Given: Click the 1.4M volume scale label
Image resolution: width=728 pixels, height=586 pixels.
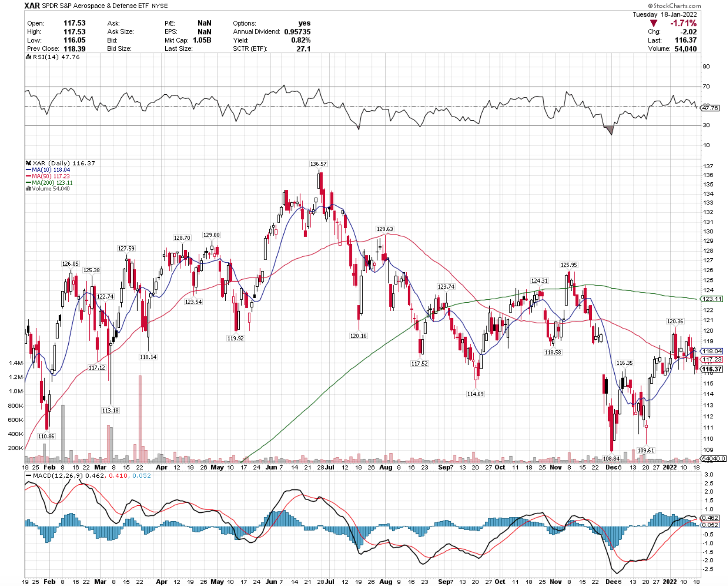Looking at the screenshot, I should (15, 363).
